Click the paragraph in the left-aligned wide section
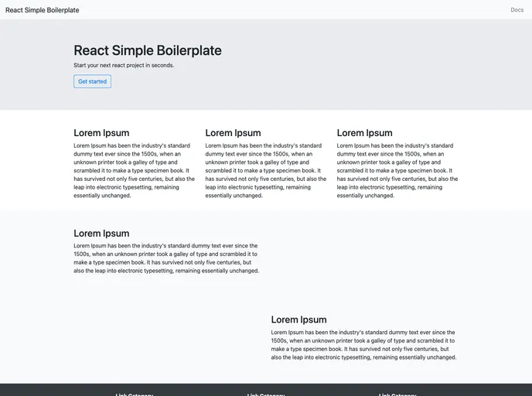The height and width of the screenshot is (396, 532). 166,258
